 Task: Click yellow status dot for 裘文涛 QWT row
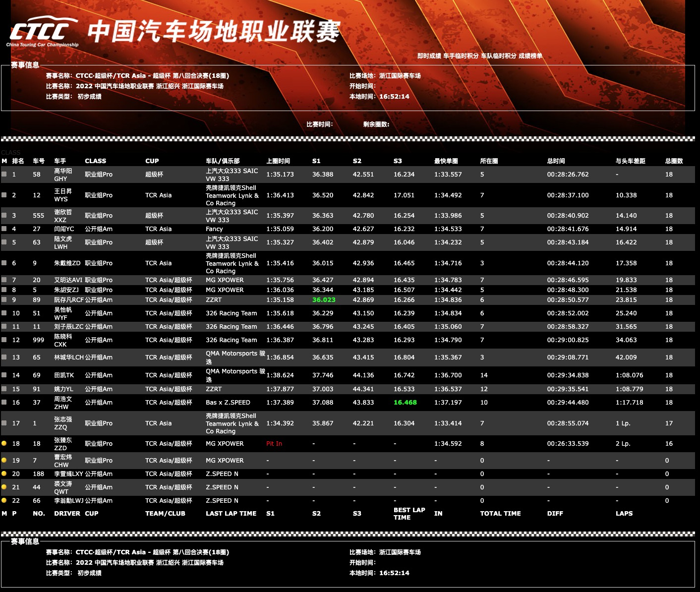point(4,487)
